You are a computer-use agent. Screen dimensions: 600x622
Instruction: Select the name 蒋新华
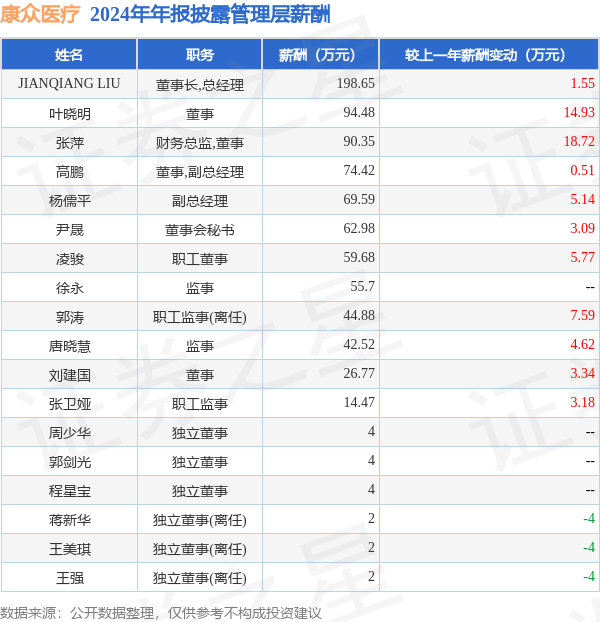coord(70,520)
